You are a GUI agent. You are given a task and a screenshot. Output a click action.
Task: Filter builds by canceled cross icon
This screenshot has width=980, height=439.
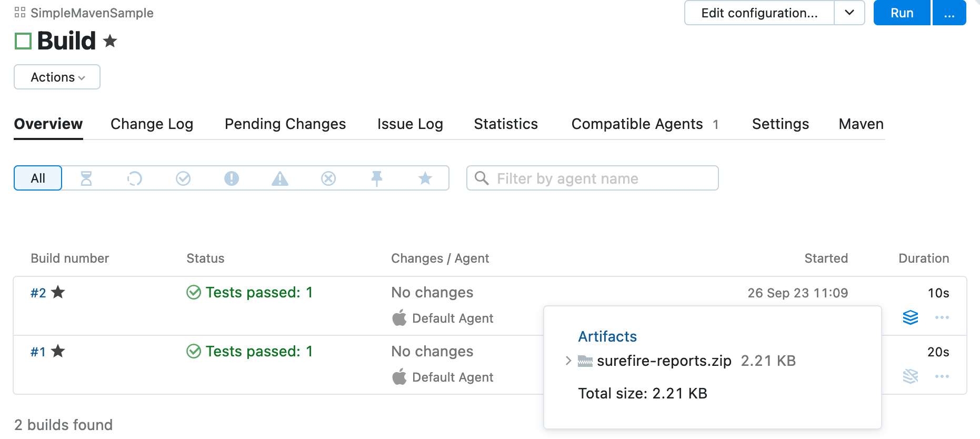[328, 178]
